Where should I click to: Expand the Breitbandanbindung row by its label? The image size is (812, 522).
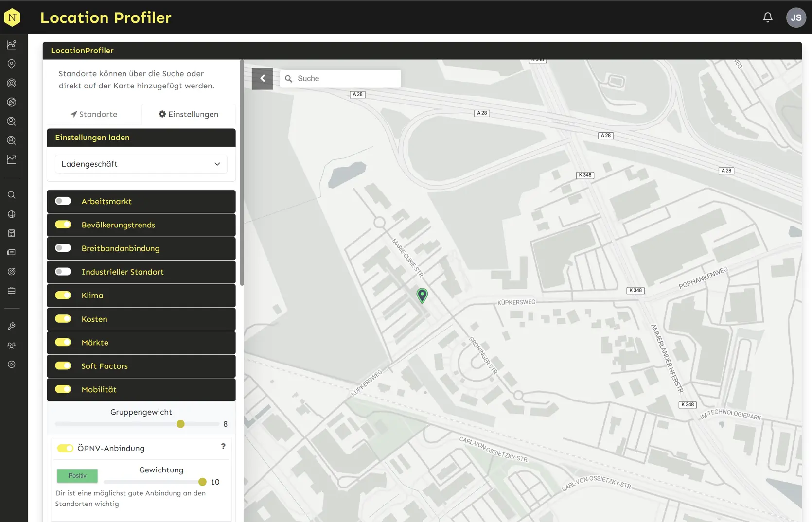[121, 248]
